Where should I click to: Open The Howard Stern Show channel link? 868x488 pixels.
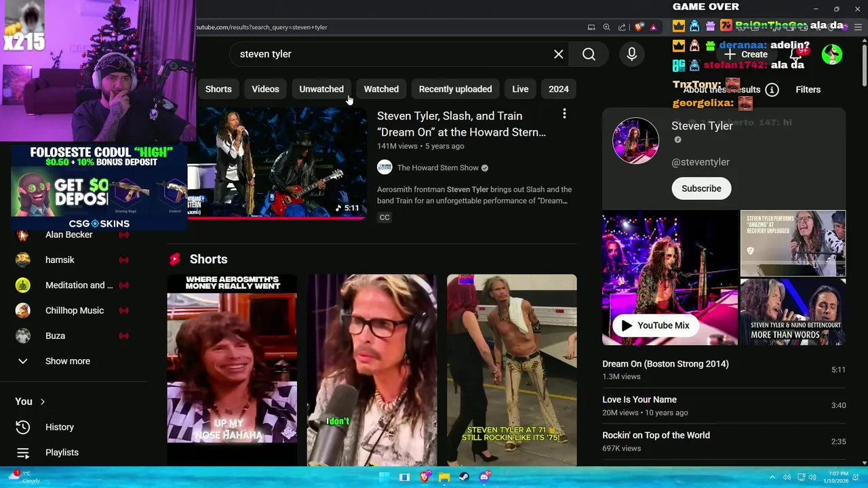437,167
